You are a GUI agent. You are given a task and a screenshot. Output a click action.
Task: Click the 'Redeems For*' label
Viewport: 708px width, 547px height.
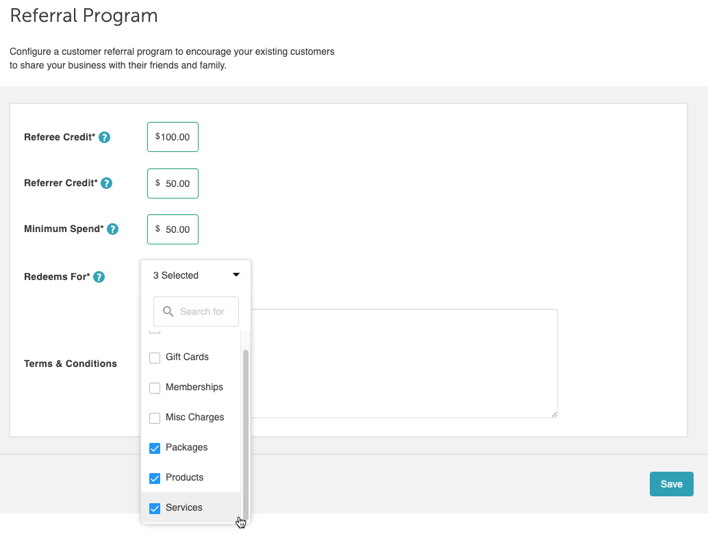57,277
